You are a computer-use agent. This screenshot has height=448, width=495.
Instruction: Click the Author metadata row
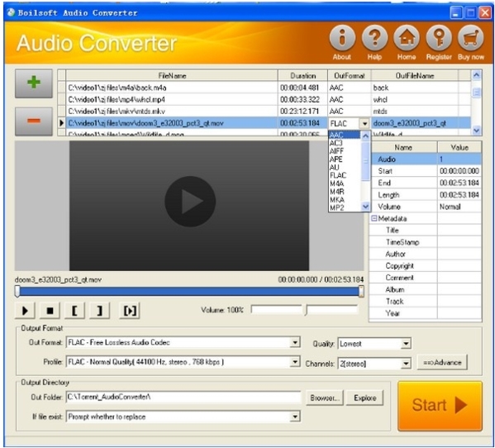pyautogui.click(x=426, y=254)
